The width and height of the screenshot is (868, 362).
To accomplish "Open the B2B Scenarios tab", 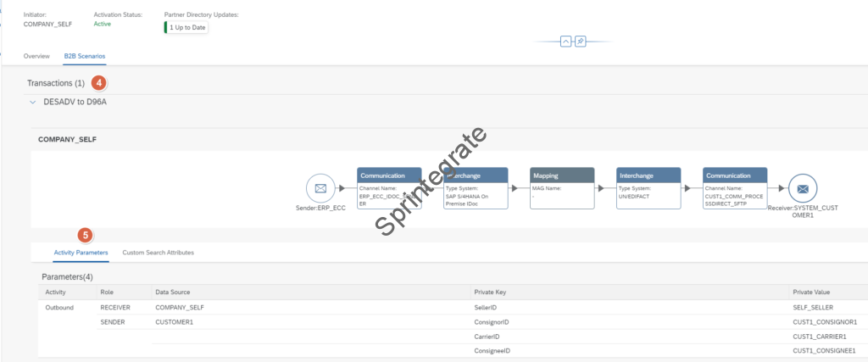I will pos(85,56).
